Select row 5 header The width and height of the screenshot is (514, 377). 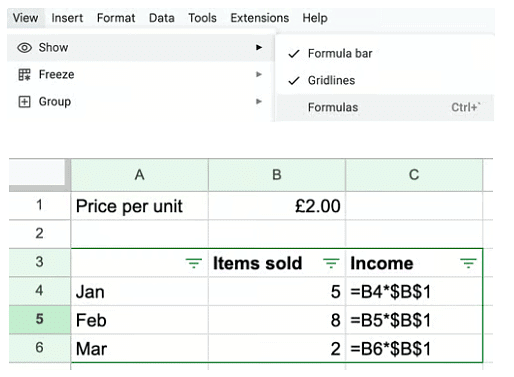(40, 319)
